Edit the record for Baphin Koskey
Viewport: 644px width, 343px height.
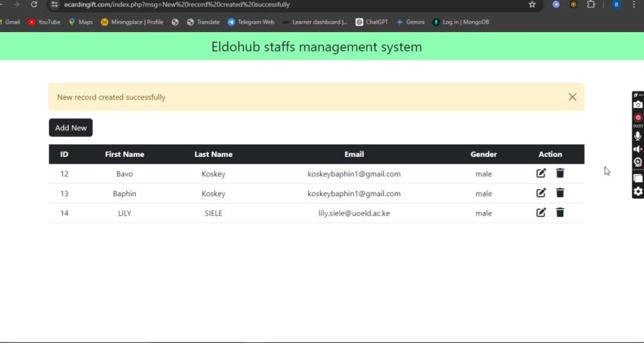[x=541, y=193]
